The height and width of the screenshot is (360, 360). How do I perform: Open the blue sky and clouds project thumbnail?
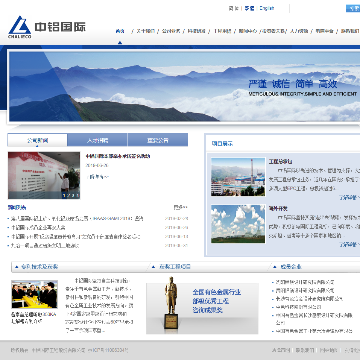[238, 224]
